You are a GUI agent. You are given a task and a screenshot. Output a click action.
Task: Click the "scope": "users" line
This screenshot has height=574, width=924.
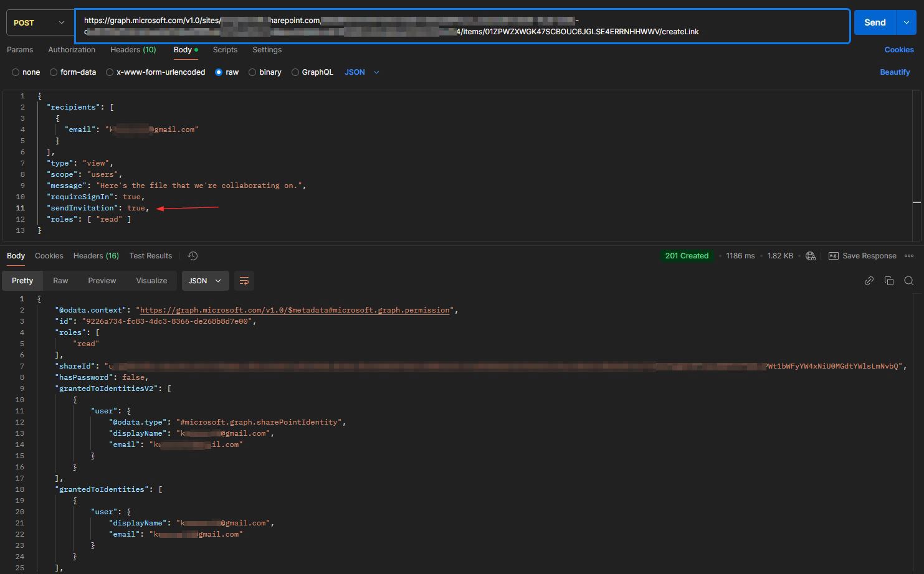[x=84, y=174]
